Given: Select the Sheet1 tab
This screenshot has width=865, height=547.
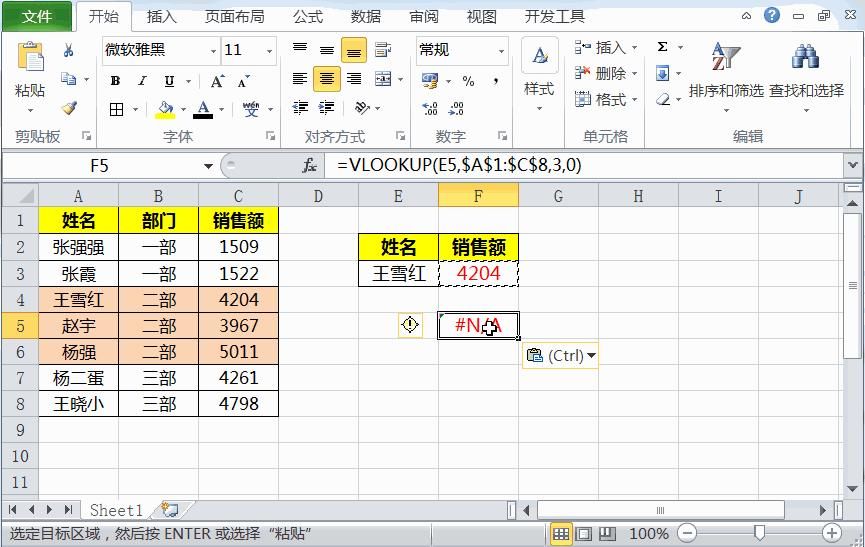Looking at the screenshot, I should pos(116,510).
